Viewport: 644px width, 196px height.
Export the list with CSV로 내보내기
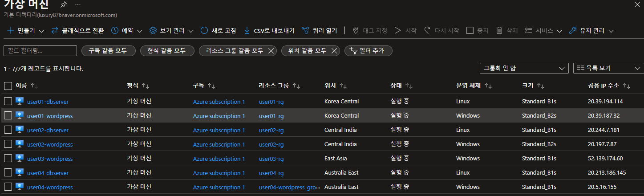tap(269, 31)
